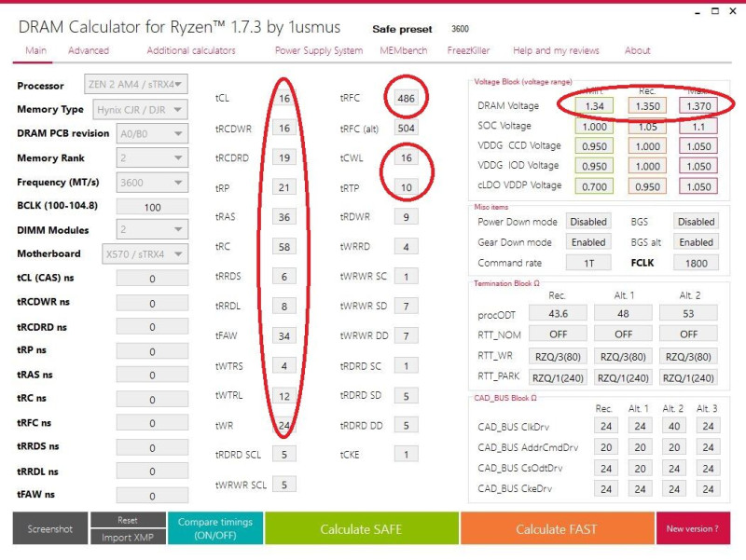Click procODT Rec. value 43.6
Screen dimensions: 746x560
(558, 314)
